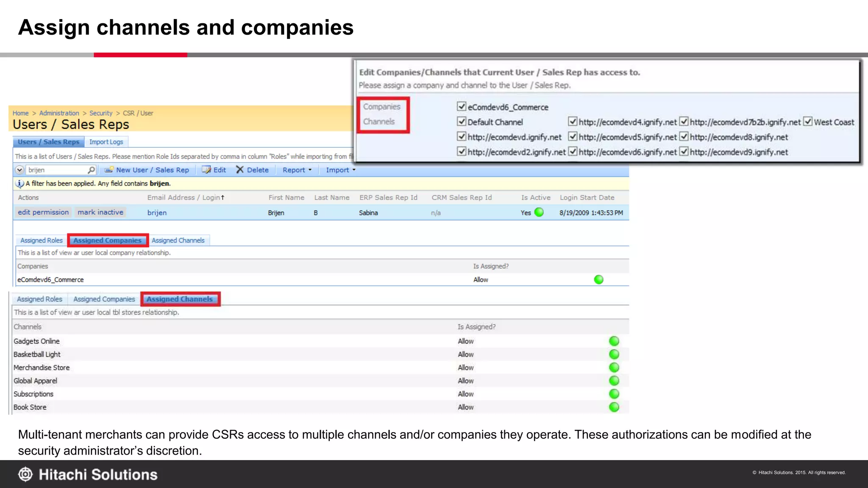Click green status dot for Subscriptions

614,394
